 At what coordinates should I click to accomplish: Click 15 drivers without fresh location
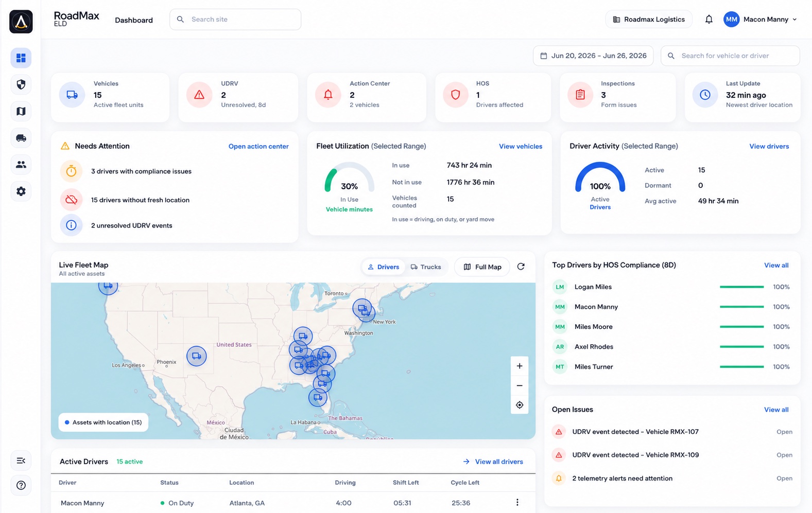[x=140, y=200]
